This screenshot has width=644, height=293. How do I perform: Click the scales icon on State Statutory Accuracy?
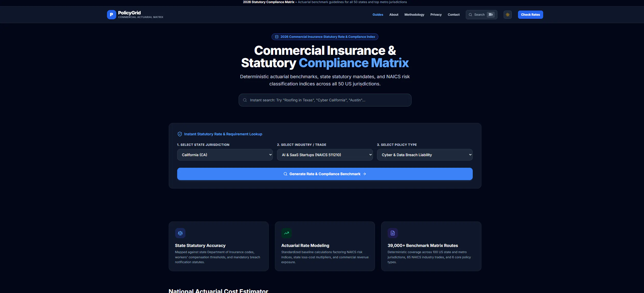coord(180,233)
